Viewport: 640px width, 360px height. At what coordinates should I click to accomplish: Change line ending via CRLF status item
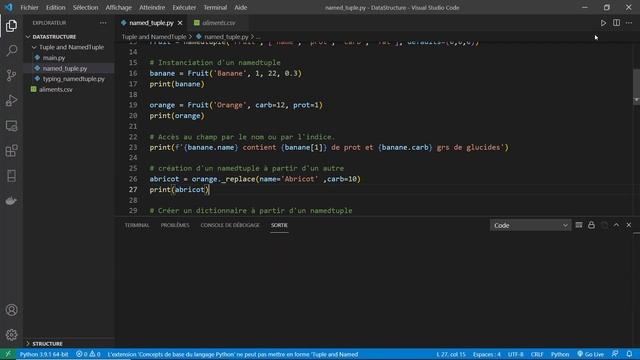pos(537,354)
